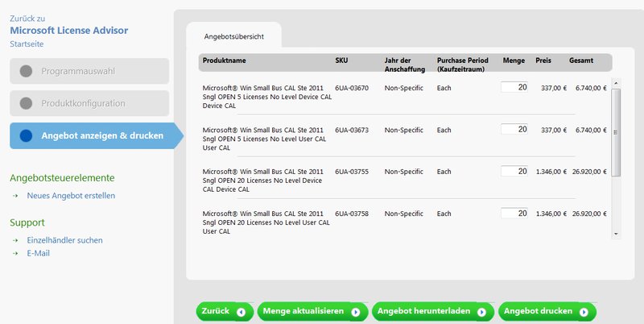Click the Gesamt column header
Viewport: 644px width, 324px height.
(581, 60)
